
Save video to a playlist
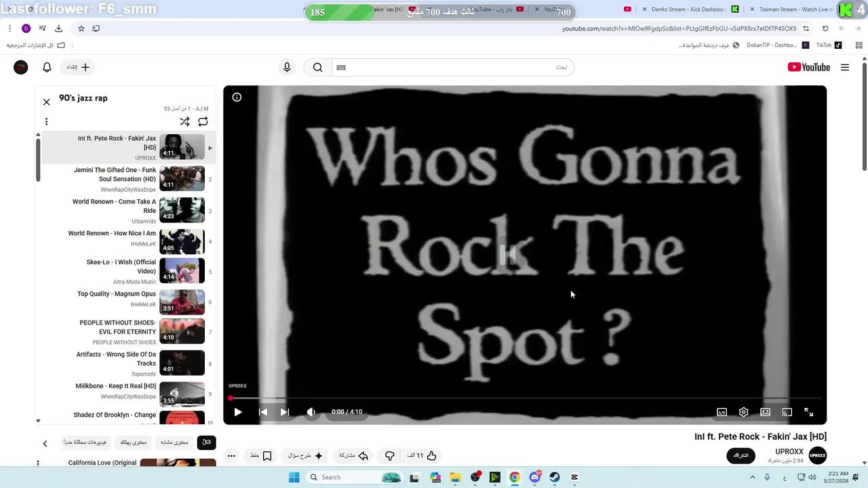click(x=261, y=455)
